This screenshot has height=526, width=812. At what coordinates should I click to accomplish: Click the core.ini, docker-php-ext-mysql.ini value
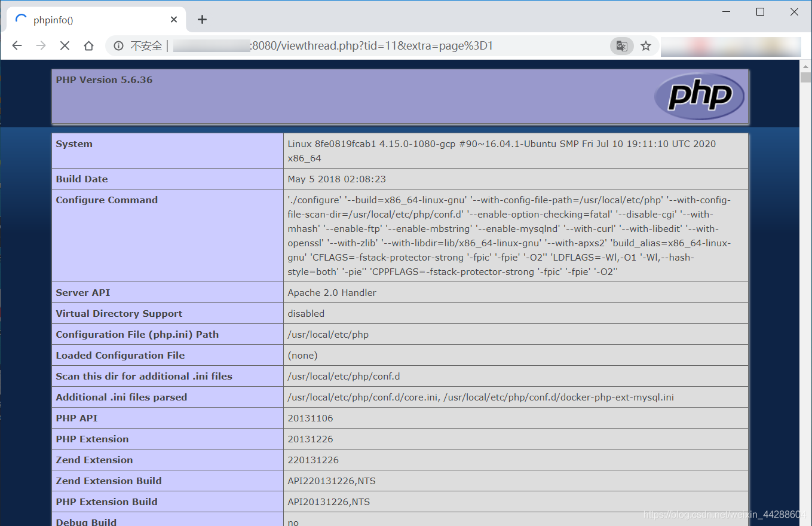480,397
